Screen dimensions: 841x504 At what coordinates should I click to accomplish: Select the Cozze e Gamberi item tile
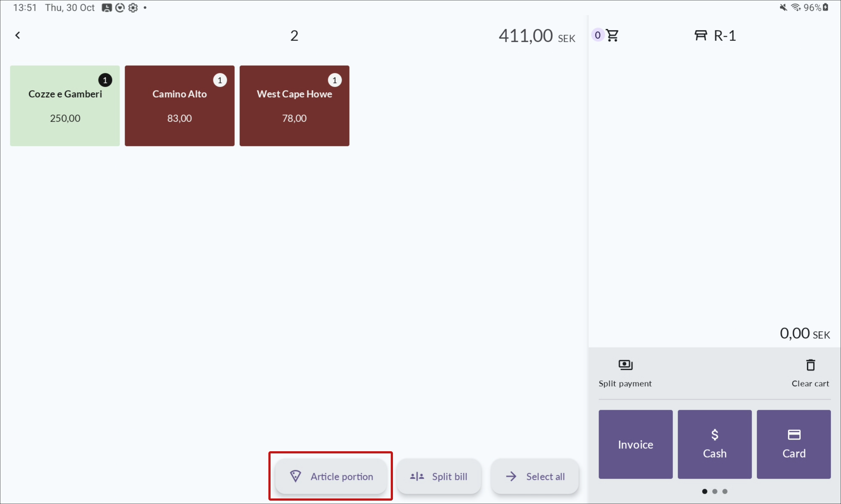(x=65, y=106)
